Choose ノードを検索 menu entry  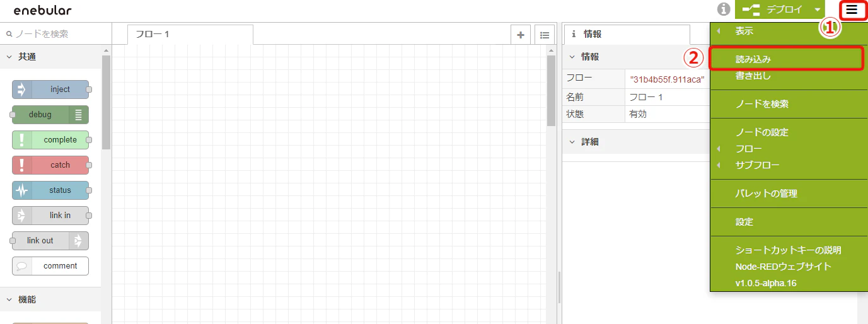point(789,104)
